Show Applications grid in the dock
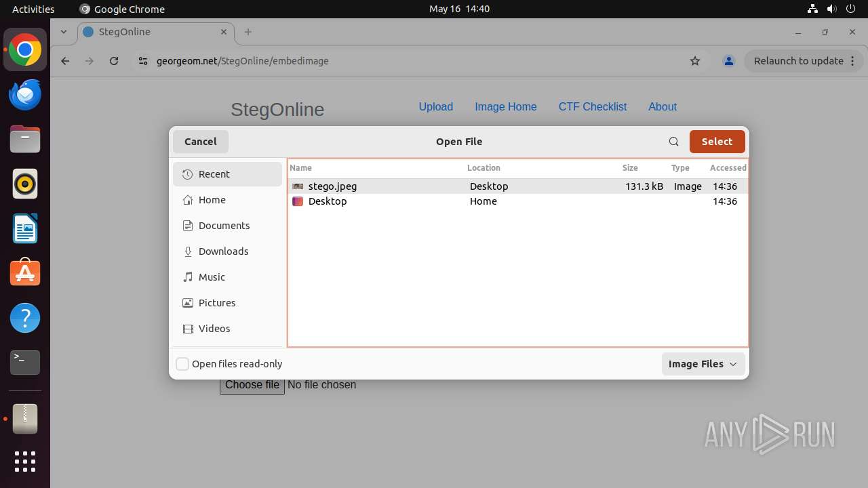868x488 pixels. [x=25, y=462]
